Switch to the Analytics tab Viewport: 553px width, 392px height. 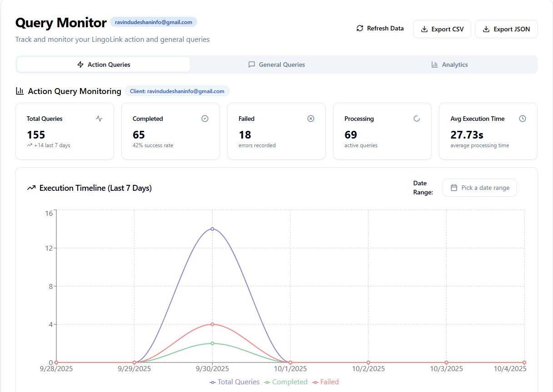click(x=449, y=65)
